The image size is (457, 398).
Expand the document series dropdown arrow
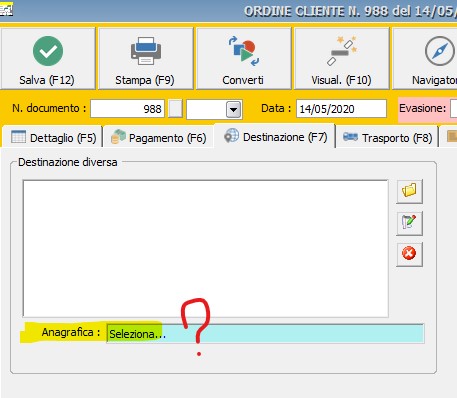pos(234,109)
